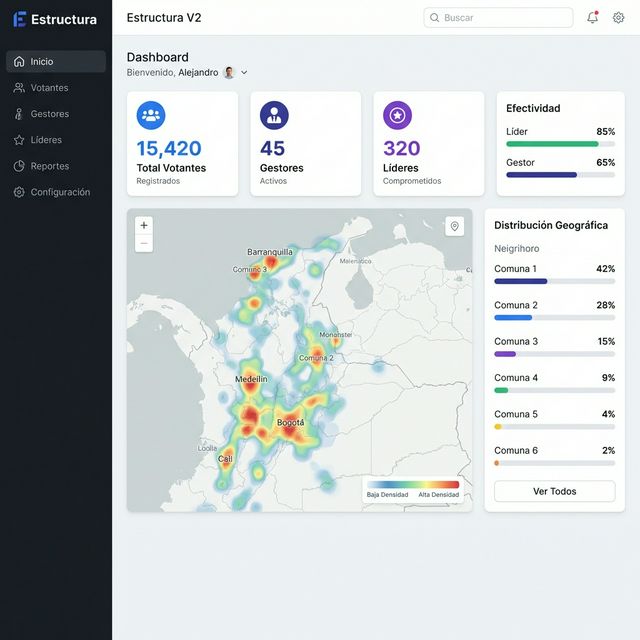The image size is (640, 640).
Task: Click the Comuna 5 progress bar
Action: click(x=554, y=427)
